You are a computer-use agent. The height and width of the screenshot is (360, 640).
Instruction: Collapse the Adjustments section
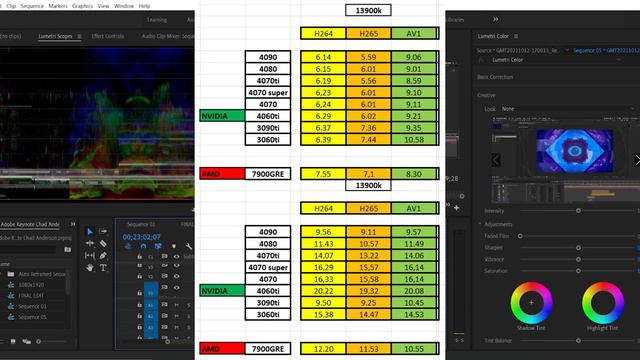(x=480, y=224)
